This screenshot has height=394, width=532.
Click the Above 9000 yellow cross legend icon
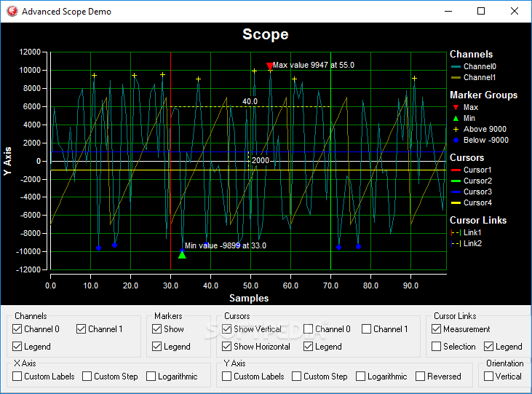pyautogui.click(x=456, y=129)
